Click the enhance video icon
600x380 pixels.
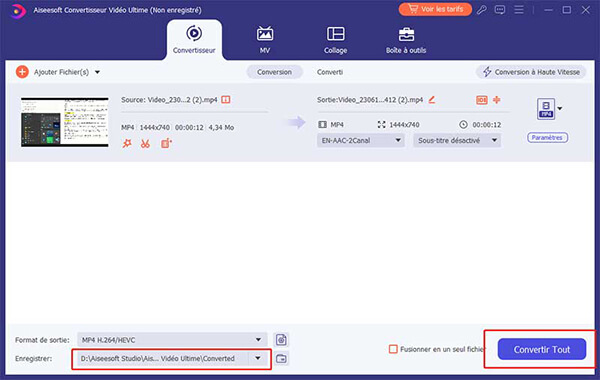point(166,144)
